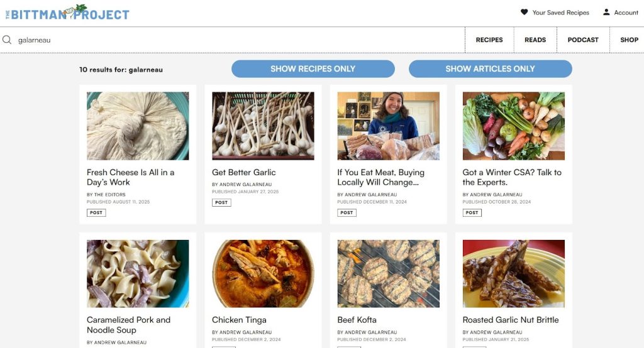Image resolution: width=644 pixels, height=348 pixels.
Task: Click the search magnifier icon
Action: click(7, 40)
